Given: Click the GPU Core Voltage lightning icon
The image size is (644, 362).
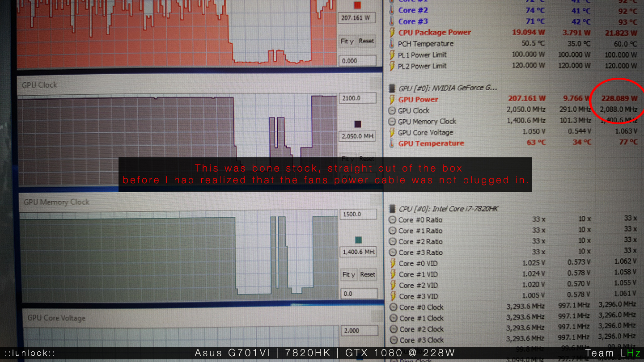Looking at the screenshot, I should (x=392, y=132).
